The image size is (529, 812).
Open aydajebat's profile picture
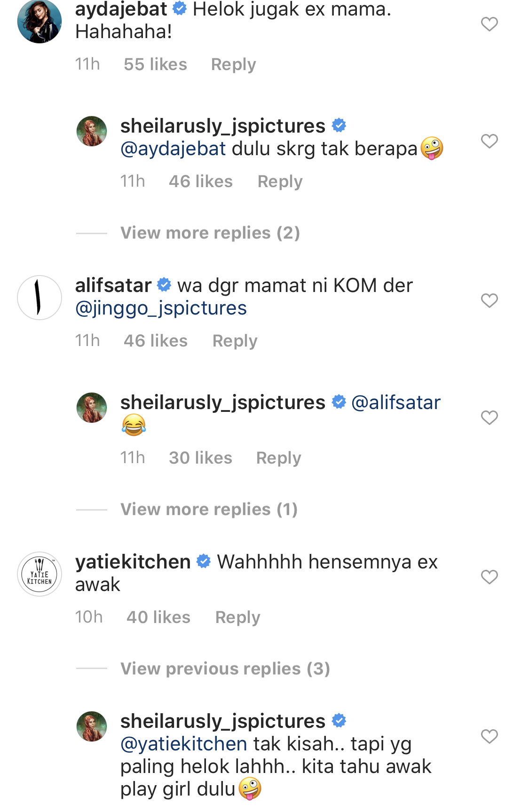coord(39,21)
